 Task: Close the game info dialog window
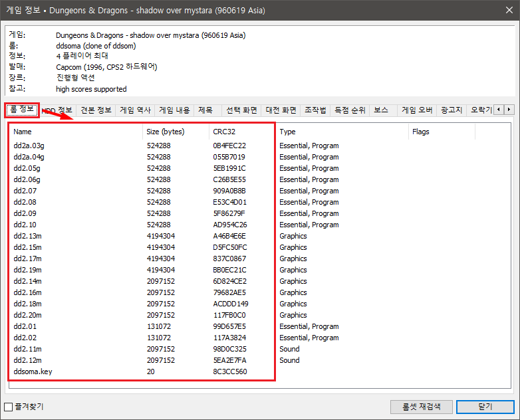(x=509, y=10)
